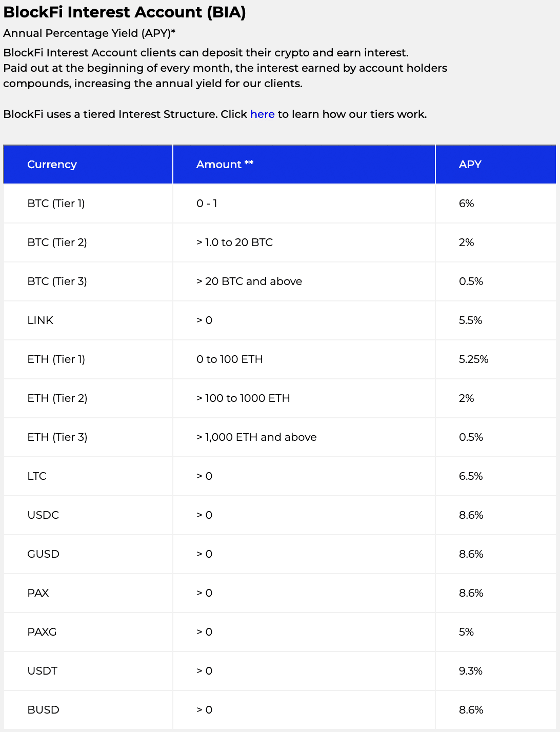
Task: Click the ETH (Tier 3) currency cell
Action: pyautogui.click(x=88, y=437)
